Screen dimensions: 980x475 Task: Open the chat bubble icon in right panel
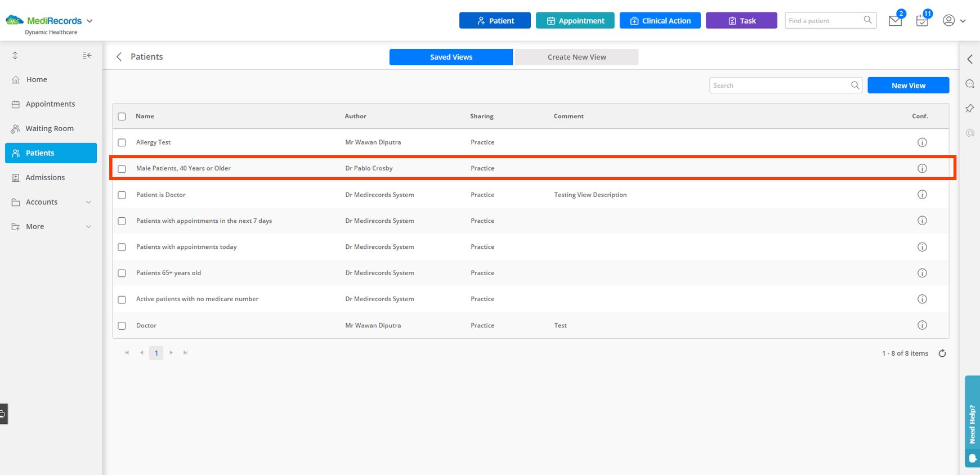(970, 84)
